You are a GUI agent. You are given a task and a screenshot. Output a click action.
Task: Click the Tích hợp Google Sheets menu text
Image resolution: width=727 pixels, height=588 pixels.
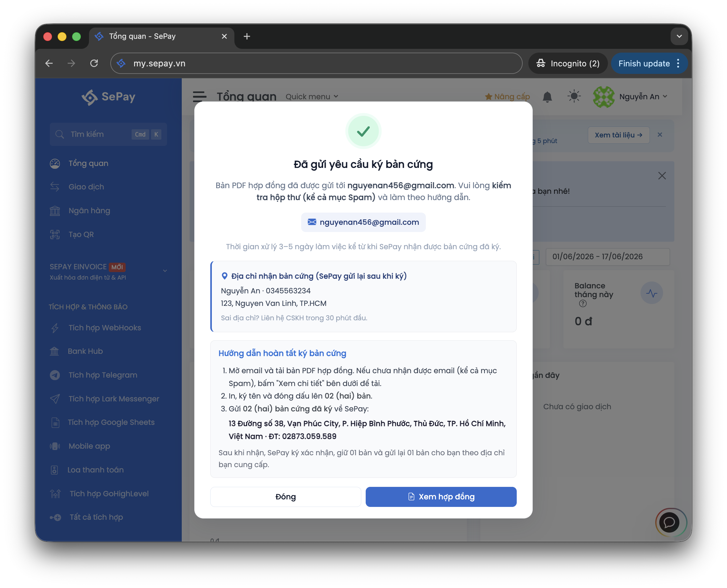tap(111, 422)
